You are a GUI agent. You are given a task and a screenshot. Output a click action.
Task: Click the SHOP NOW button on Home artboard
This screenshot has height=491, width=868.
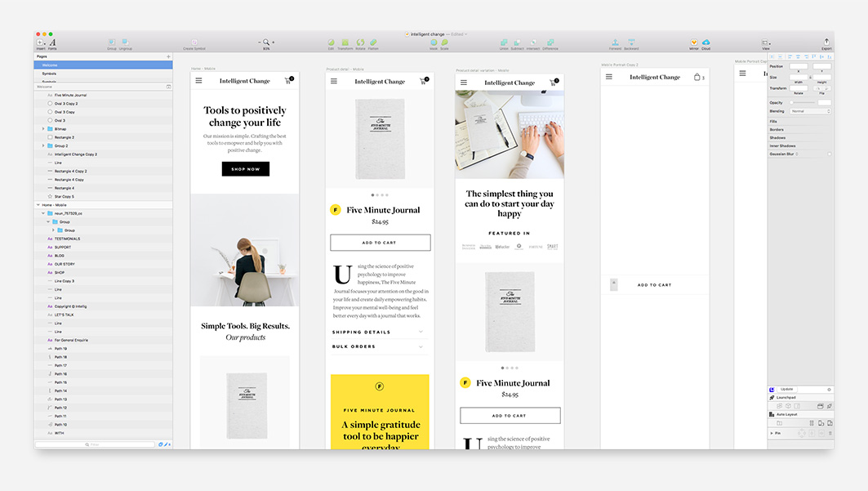(245, 169)
